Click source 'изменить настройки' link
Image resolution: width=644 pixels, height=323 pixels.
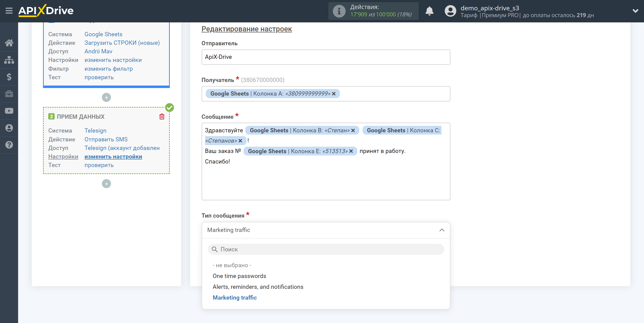pyautogui.click(x=113, y=60)
